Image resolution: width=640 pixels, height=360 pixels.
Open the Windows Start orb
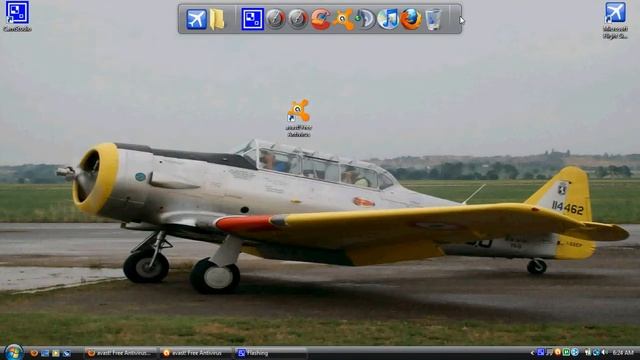click(x=13, y=353)
